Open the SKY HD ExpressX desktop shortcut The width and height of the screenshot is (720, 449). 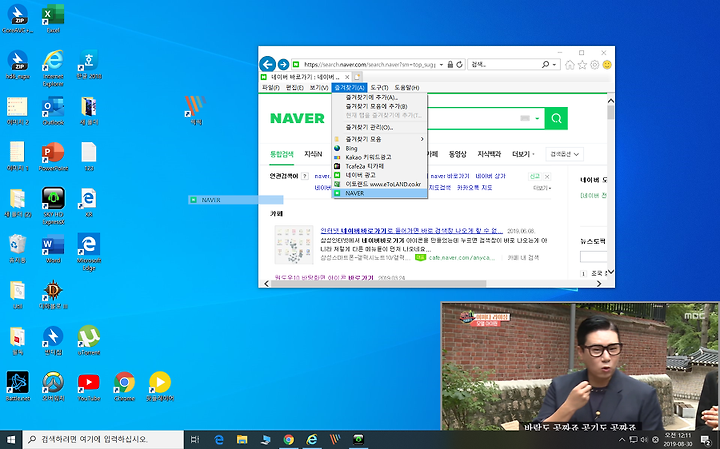click(53, 206)
